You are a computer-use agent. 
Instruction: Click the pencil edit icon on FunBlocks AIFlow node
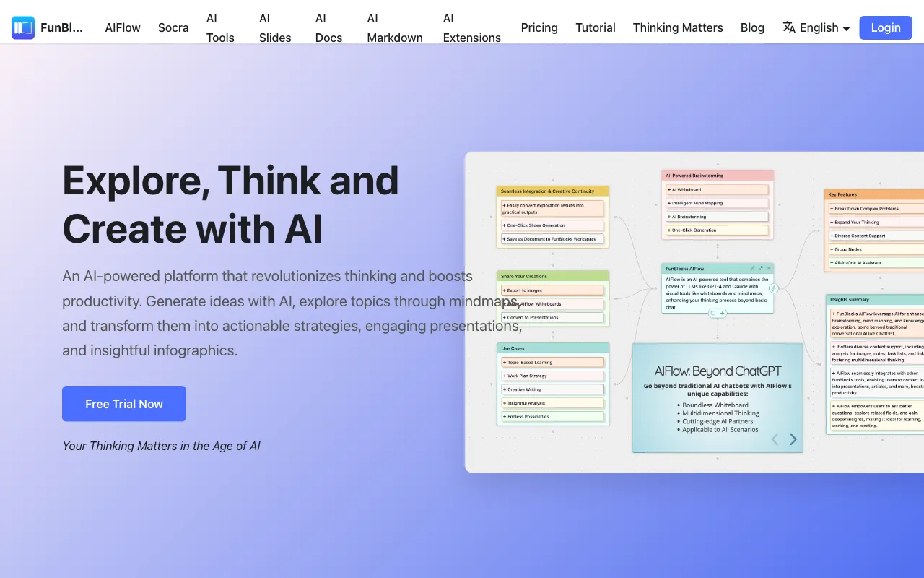click(752, 268)
